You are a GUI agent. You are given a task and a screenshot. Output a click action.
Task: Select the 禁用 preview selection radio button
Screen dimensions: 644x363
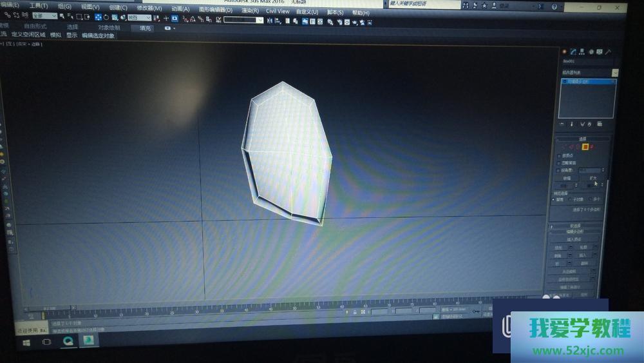point(554,200)
